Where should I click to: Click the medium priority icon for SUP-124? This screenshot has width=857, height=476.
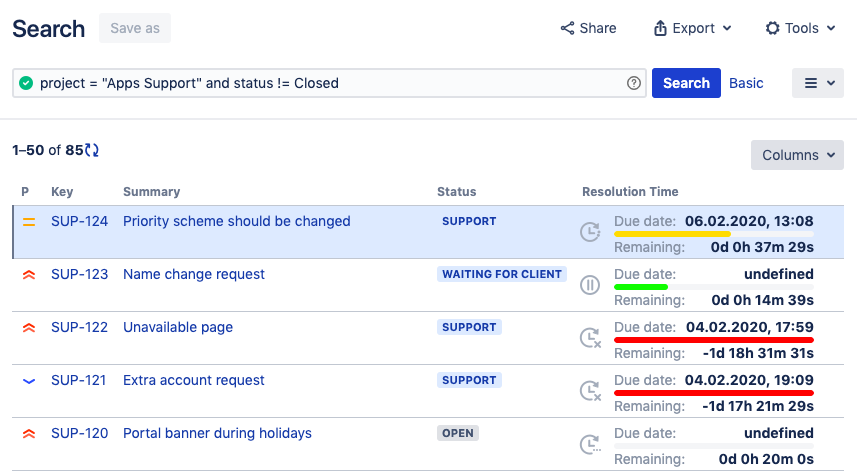pos(28,221)
